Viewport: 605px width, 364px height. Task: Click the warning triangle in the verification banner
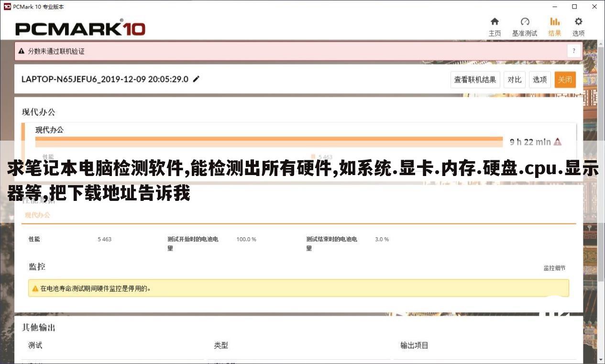point(21,51)
